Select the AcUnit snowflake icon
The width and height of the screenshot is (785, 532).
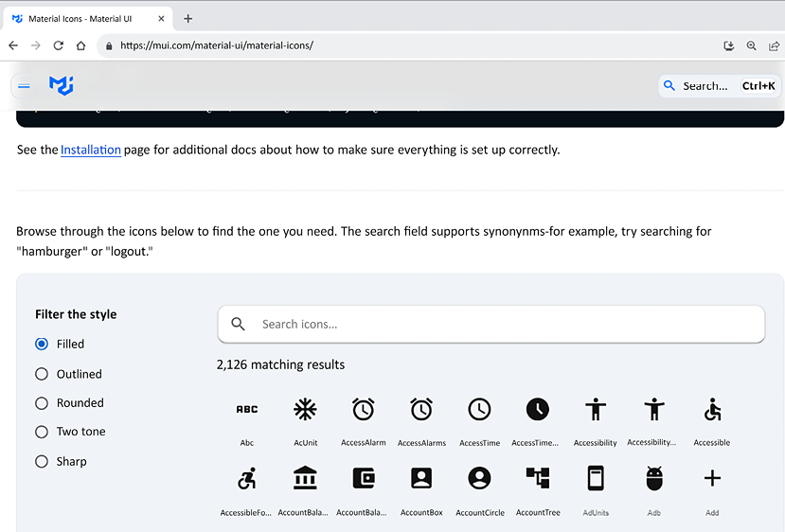pos(305,409)
